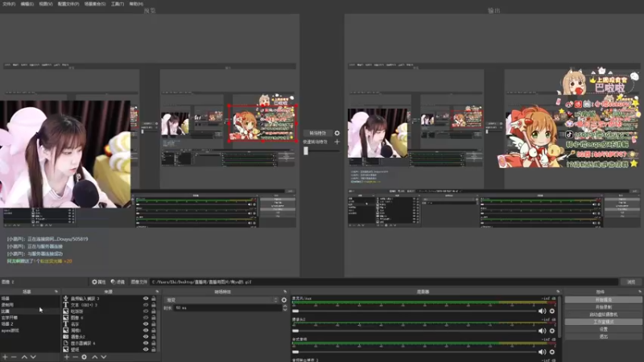The height and width of the screenshot is (362, 644).
Task: Open the 视图(V) menu
Action: coord(46,4)
